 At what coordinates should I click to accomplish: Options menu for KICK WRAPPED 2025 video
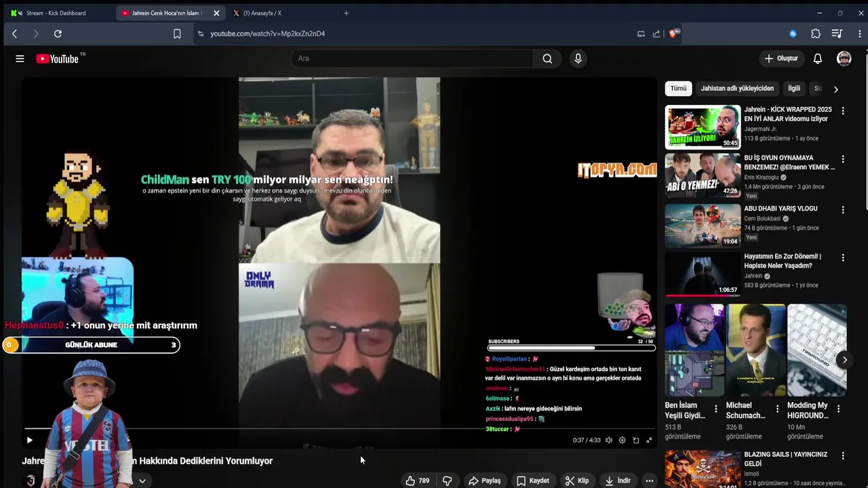click(x=843, y=110)
